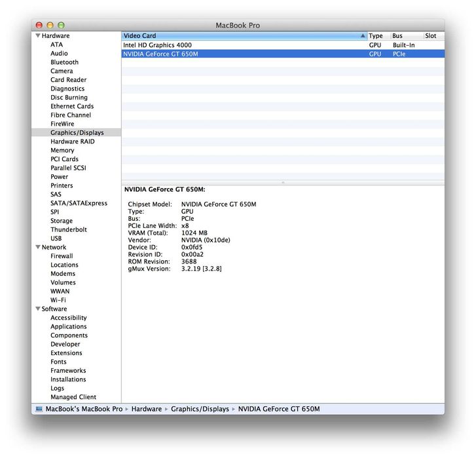The height and width of the screenshot is (458, 476).
Task: Select SATA/SATAExpress in the sidebar
Action: click(x=79, y=203)
